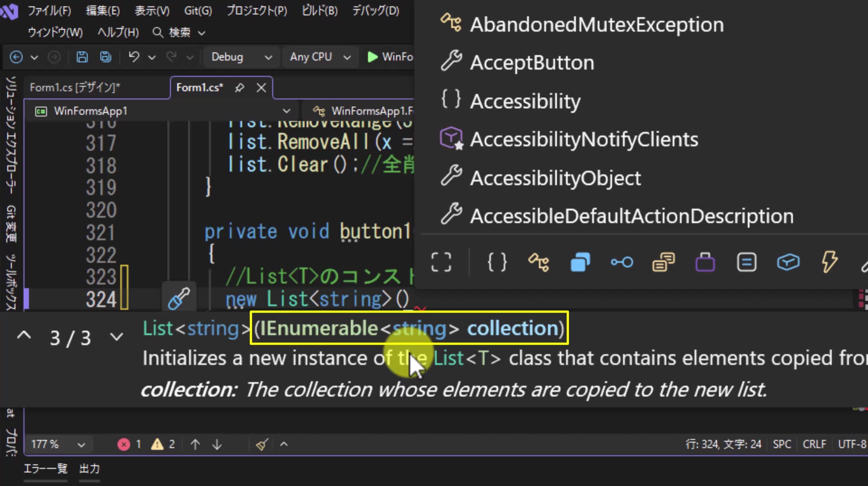This screenshot has width=868, height=486.
Task: Click the quick actions screwdriver icon
Action: [179, 299]
